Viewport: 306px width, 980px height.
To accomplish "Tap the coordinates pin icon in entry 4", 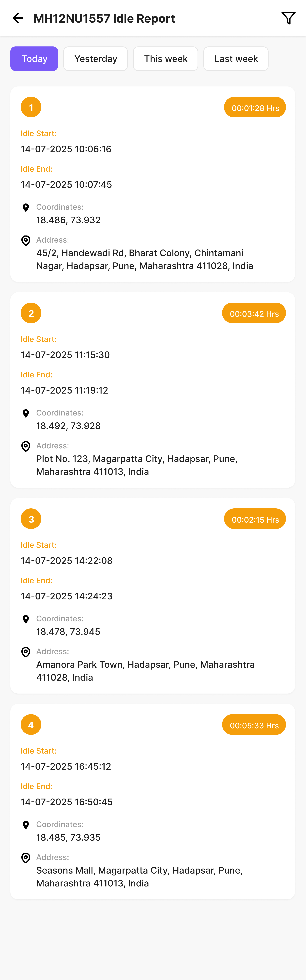I will tap(26, 825).
